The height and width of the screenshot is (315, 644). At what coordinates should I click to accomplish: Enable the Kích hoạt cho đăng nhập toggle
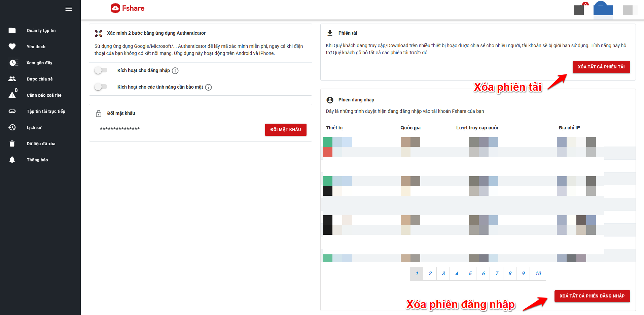point(101,70)
